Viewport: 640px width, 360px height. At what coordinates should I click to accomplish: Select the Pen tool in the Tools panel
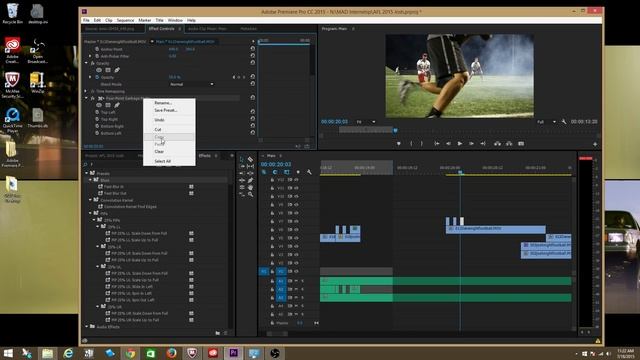[x=250, y=180]
